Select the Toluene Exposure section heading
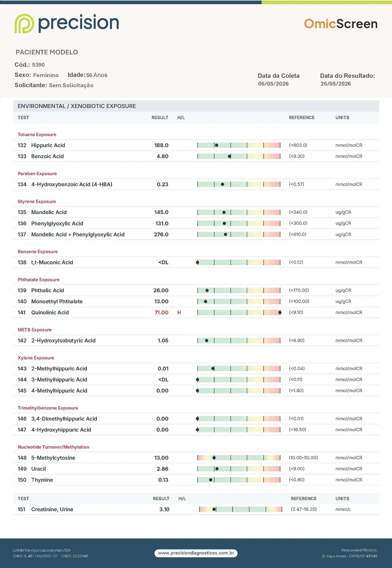 [37, 135]
